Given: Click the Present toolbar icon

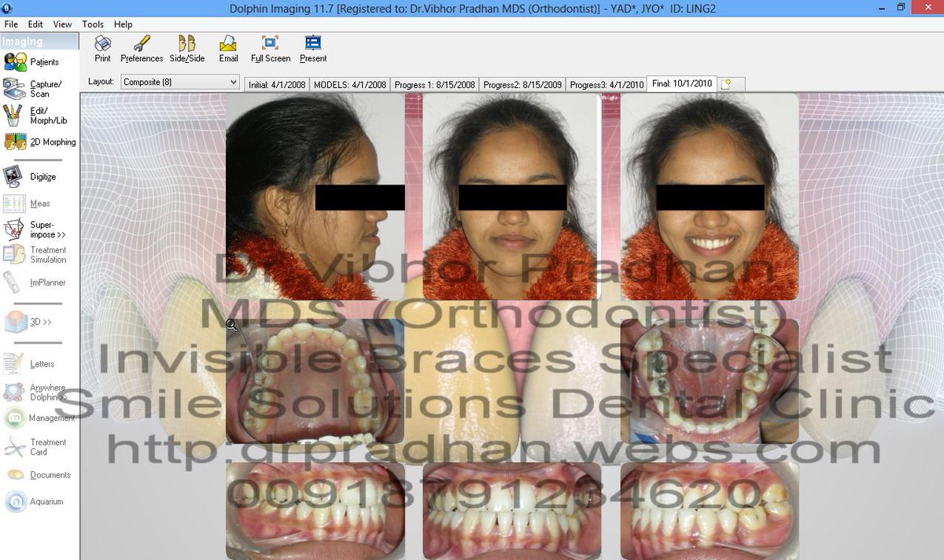Looking at the screenshot, I should 313,49.
